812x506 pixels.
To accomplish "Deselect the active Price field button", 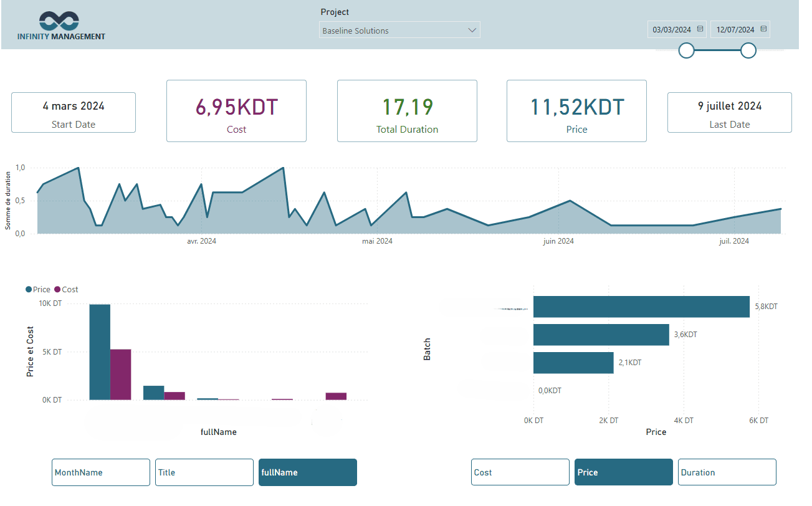I will click(623, 472).
